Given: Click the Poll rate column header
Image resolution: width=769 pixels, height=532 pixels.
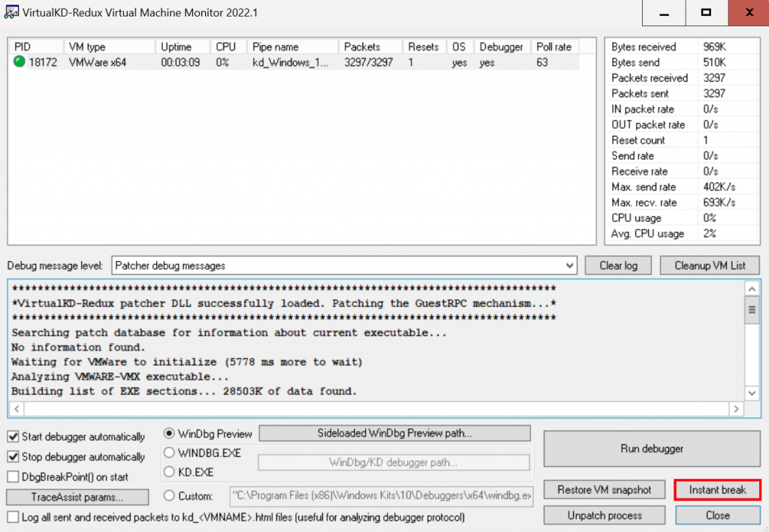Looking at the screenshot, I should tap(555, 47).
